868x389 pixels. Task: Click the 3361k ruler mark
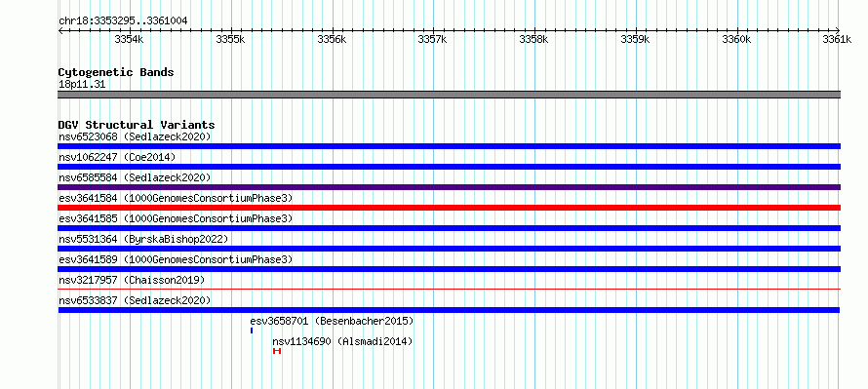[x=838, y=39]
